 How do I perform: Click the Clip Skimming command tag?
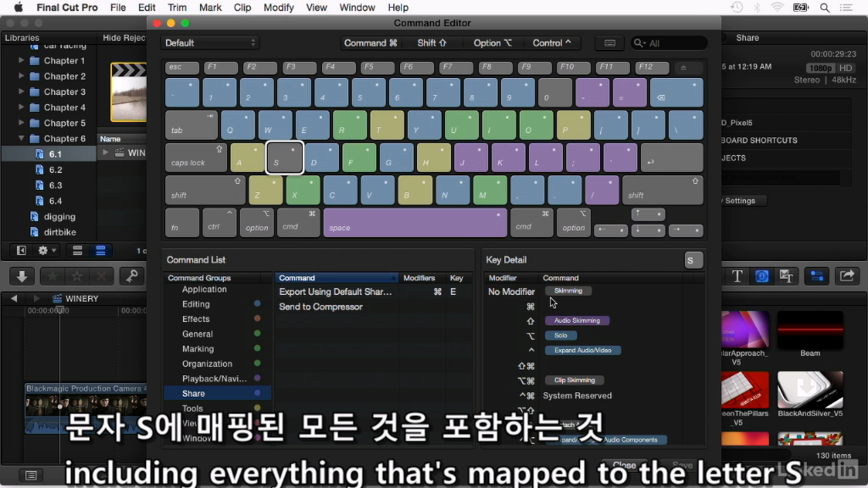[x=574, y=380]
